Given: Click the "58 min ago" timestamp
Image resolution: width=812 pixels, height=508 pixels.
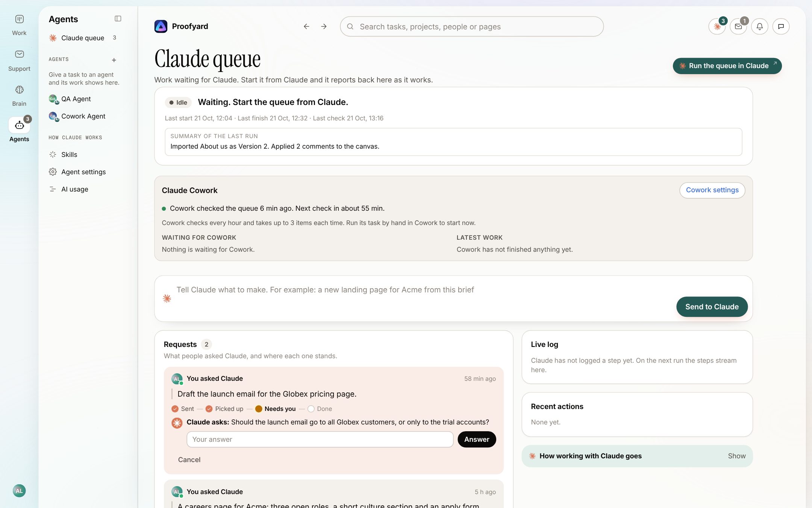Looking at the screenshot, I should point(480,379).
